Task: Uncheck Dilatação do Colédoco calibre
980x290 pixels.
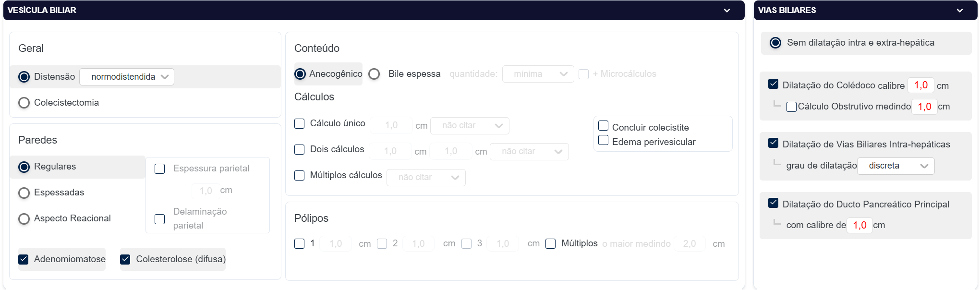Action: 773,84
